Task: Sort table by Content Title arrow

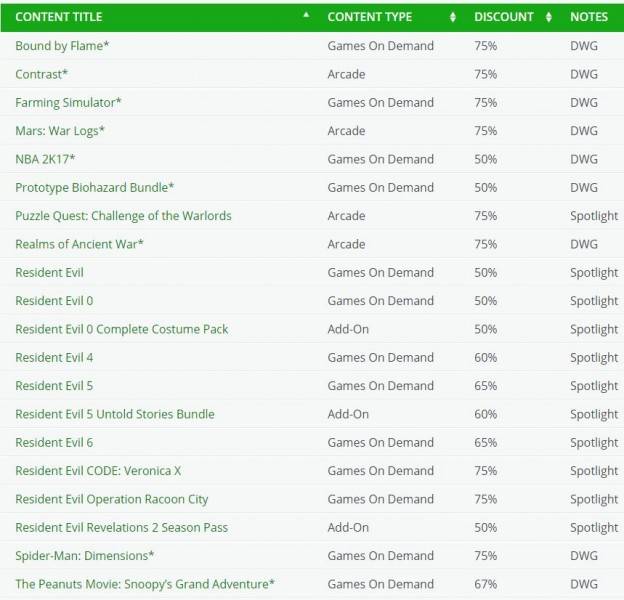Action: pos(306,15)
